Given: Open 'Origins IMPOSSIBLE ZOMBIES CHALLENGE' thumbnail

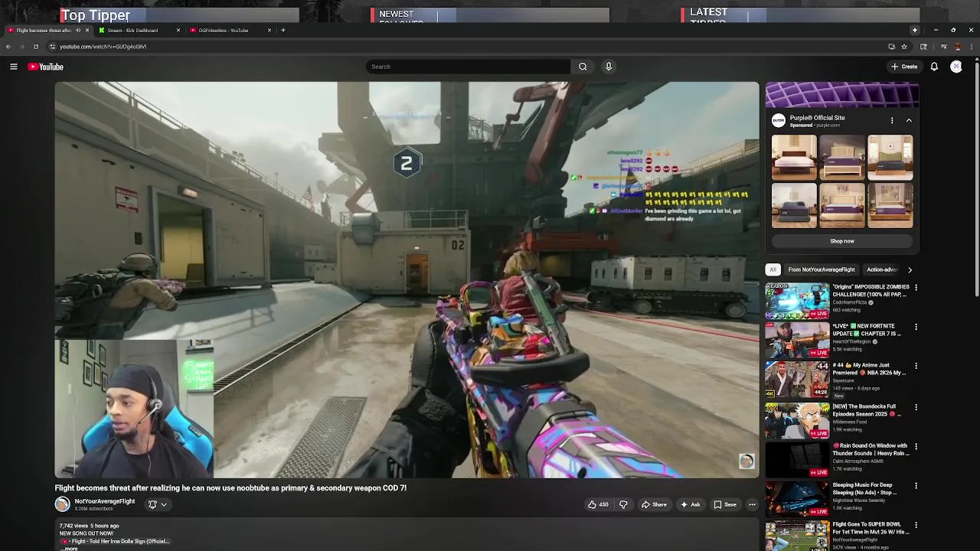Looking at the screenshot, I should pos(797,300).
